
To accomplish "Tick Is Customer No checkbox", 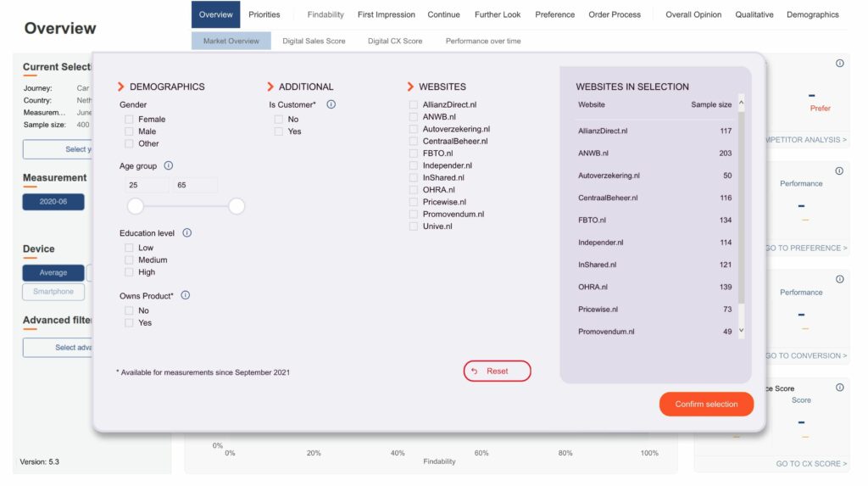I will coord(278,119).
